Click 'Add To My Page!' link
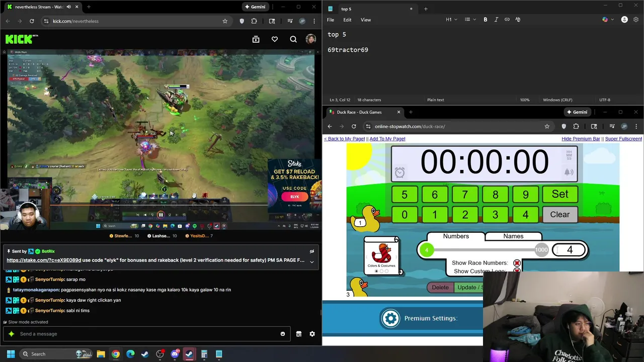The image size is (644, 362). (387, 139)
